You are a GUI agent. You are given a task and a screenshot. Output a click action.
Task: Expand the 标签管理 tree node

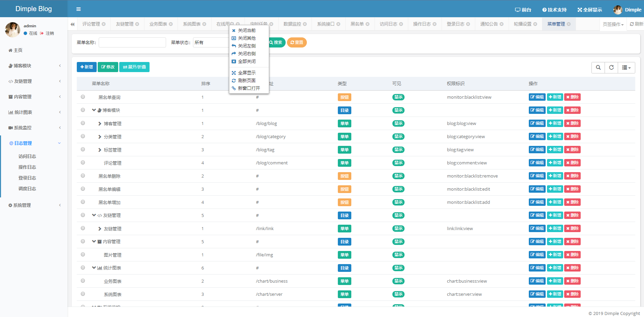[x=100, y=150]
